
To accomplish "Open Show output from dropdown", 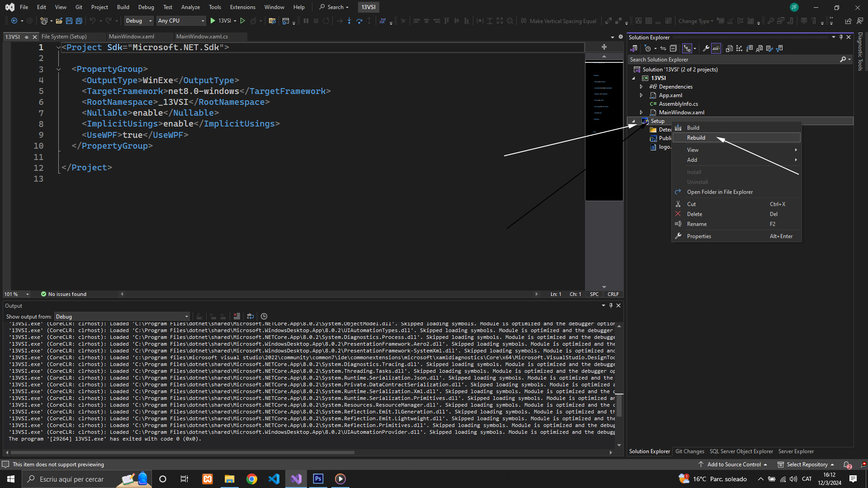I will 122,317.
